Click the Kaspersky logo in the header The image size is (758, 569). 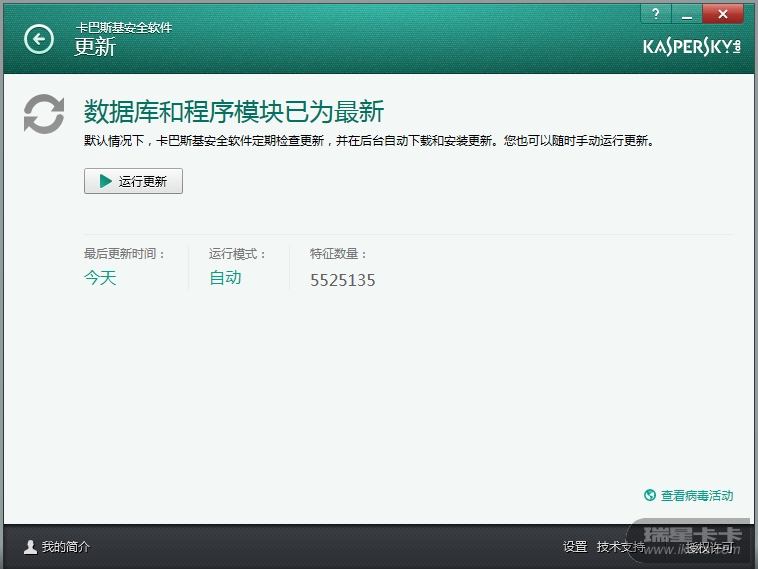(692, 47)
